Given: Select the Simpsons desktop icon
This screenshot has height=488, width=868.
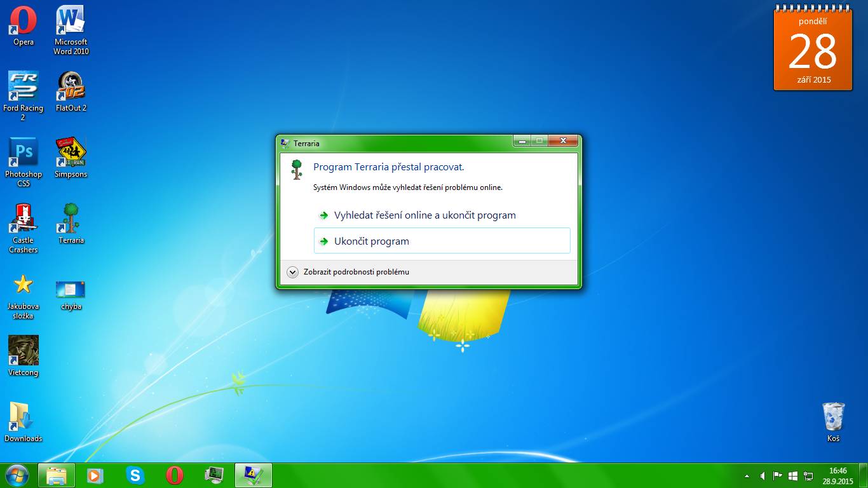Looking at the screenshot, I should (x=71, y=158).
